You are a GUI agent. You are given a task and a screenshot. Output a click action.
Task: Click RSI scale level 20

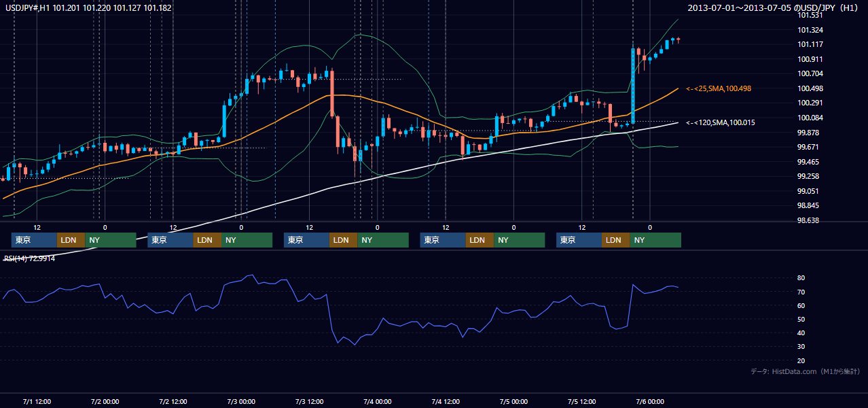(801, 360)
